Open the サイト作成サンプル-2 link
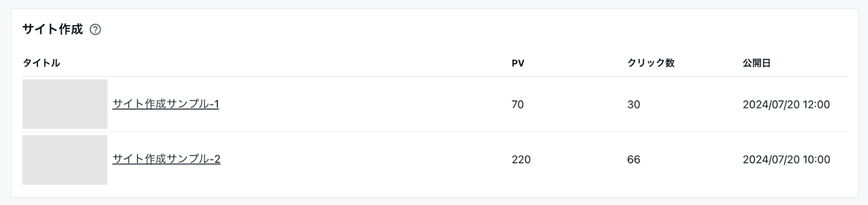 (166, 159)
